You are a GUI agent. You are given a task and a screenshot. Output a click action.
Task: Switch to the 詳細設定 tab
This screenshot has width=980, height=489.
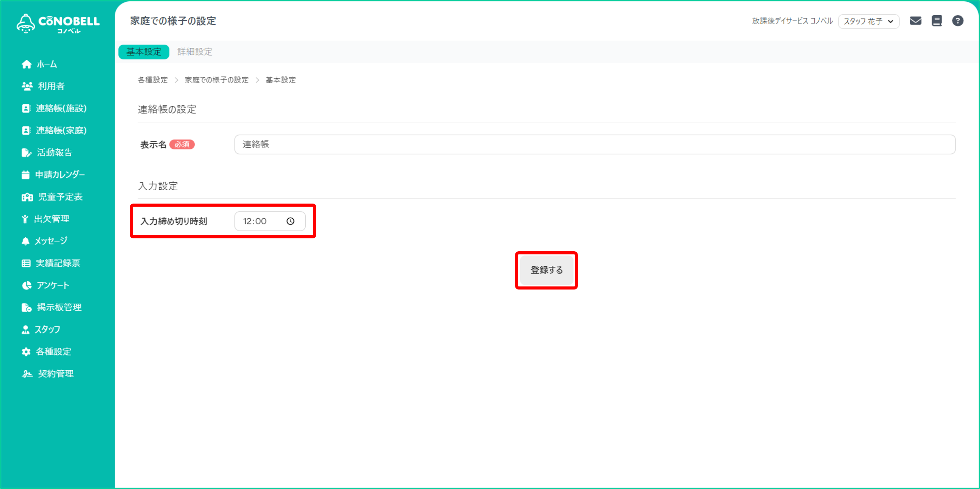[x=195, y=52]
